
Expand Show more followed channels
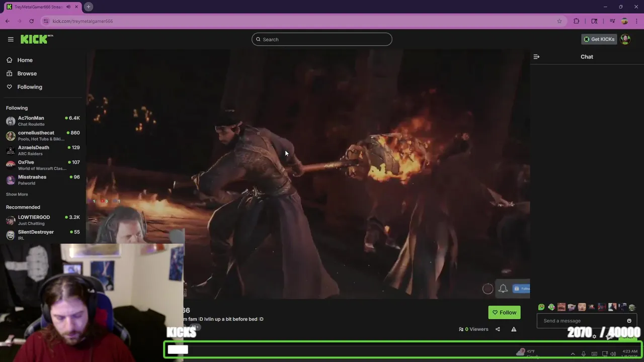pyautogui.click(x=17, y=194)
